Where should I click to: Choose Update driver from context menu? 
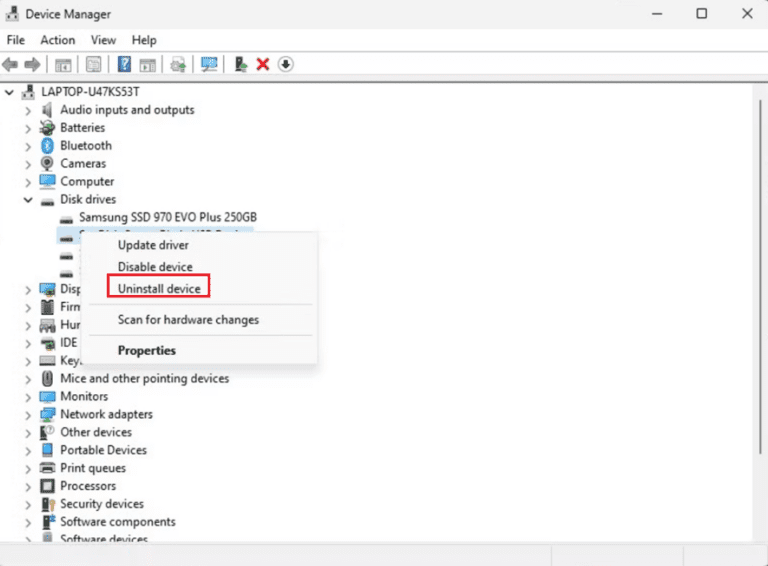pos(153,245)
